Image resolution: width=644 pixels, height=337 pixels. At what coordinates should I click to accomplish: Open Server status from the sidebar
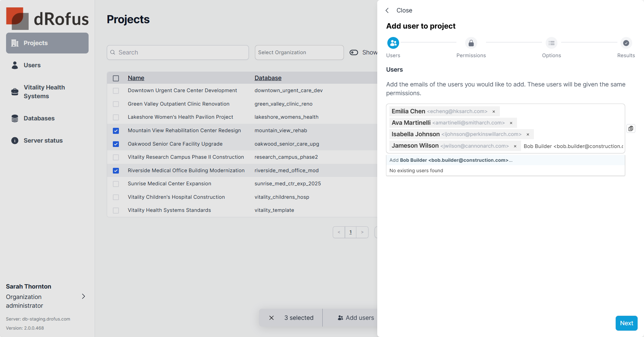[43, 141]
